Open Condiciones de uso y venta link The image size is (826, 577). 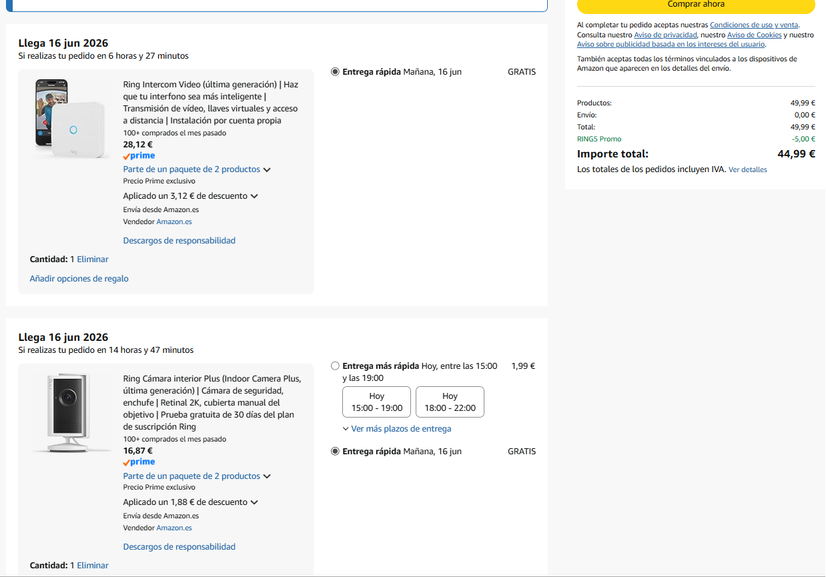(x=754, y=25)
